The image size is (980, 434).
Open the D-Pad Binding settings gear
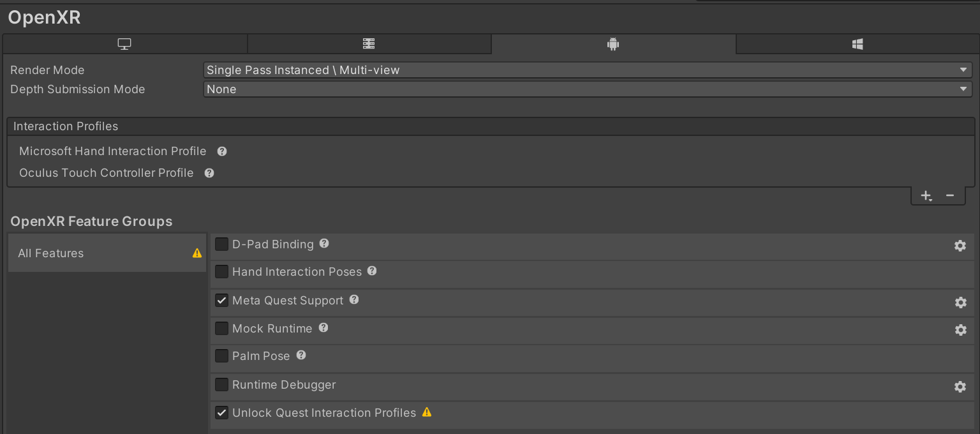click(x=960, y=244)
